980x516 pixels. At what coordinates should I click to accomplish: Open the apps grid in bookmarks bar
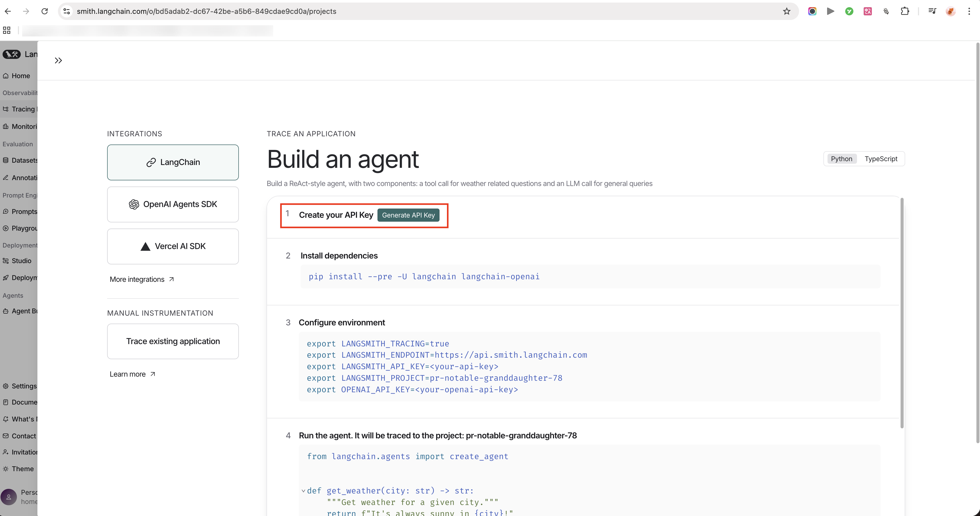[x=7, y=30]
